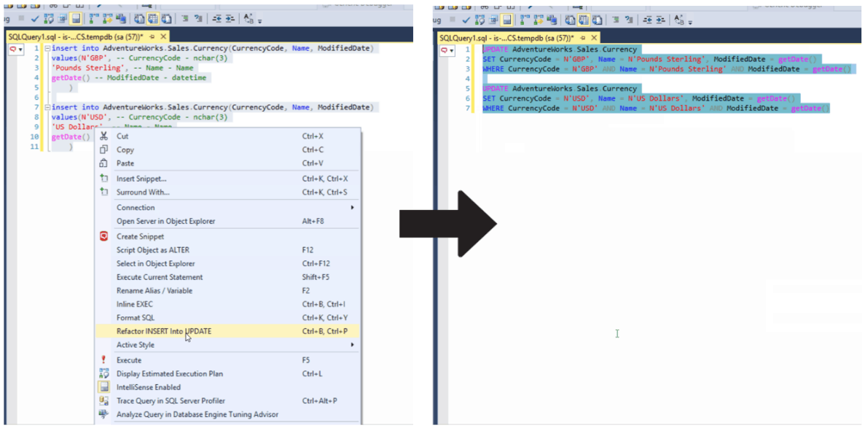Click Display Estimated Execution Plan icon in right toolbar

click(x=480, y=20)
